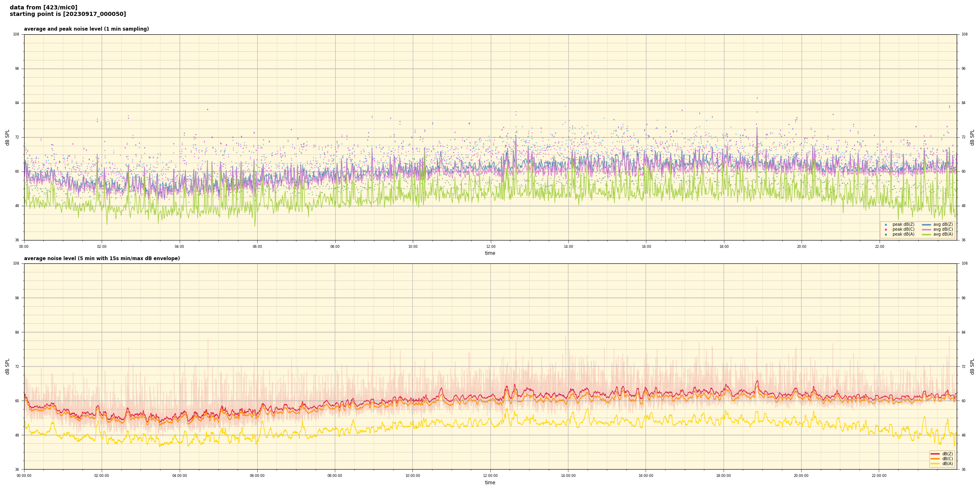980x490 pixels.
Task: Click the peak dB(Z) blue legend marker
Action: coord(886,225)
